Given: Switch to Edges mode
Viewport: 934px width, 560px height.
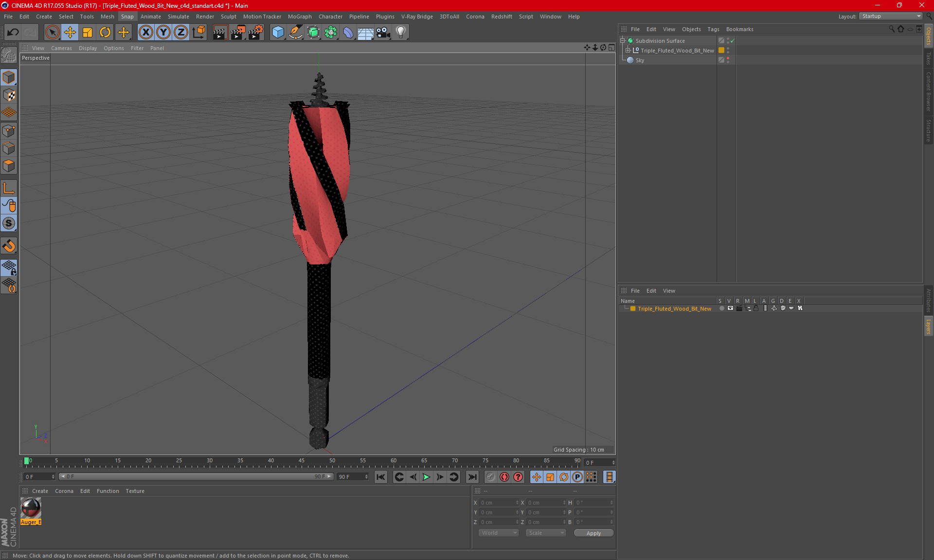Looking at the screenshot, I should point(9,148).
